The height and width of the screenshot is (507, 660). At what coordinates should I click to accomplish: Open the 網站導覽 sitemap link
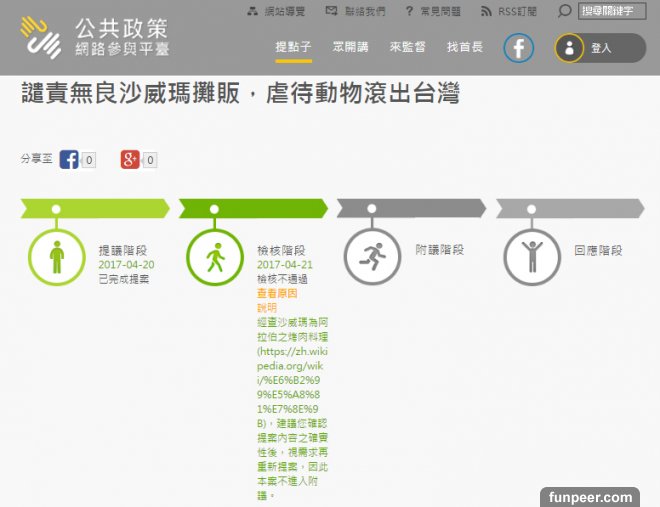tap(276, 12)
